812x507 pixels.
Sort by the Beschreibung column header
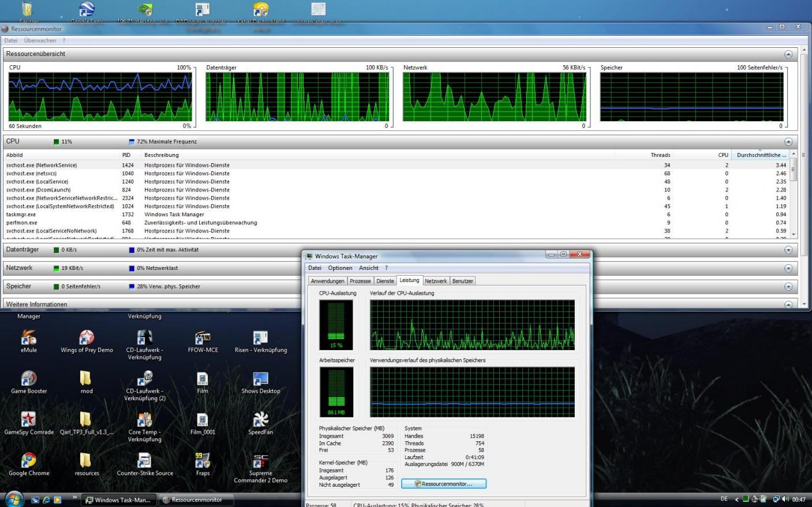[378, 155]
